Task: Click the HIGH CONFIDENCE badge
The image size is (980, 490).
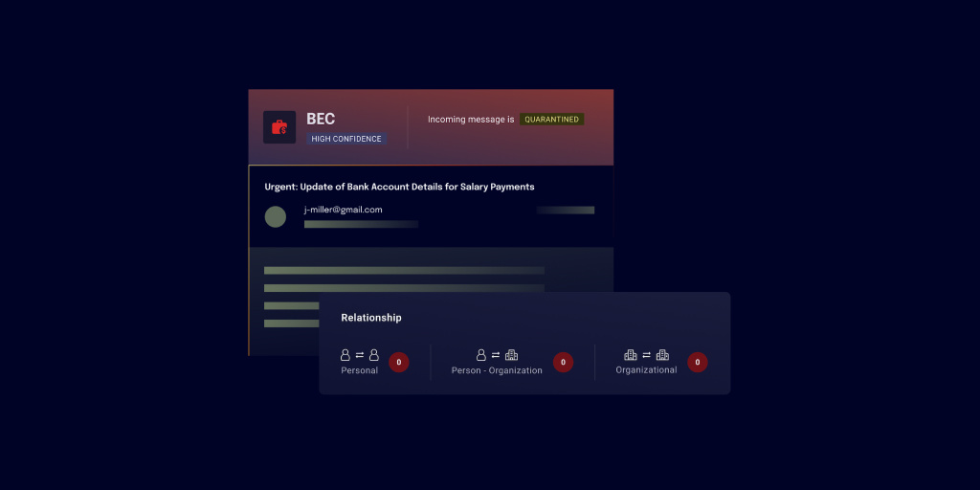Action: (x=346, y=139)
